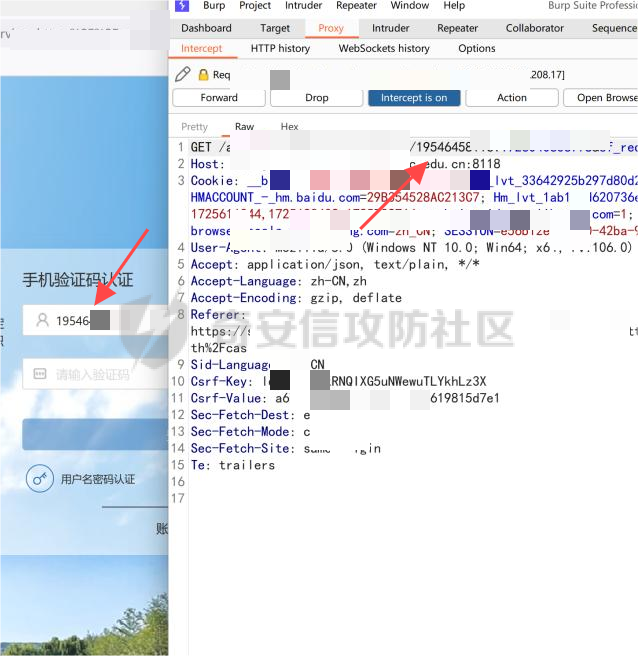Click the phone number input field
Screen dimensions: 638x656
pos(96,320)
